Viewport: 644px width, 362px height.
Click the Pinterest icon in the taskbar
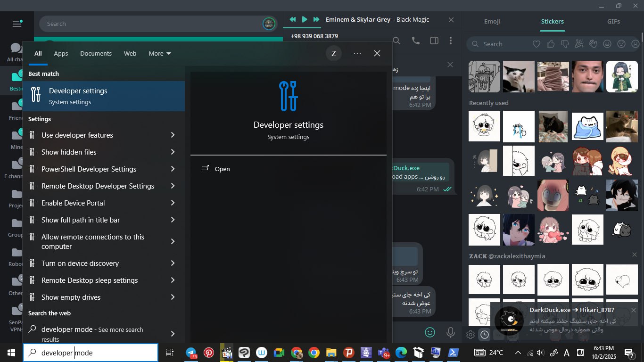pyautogui.click(x=209, y=353)
